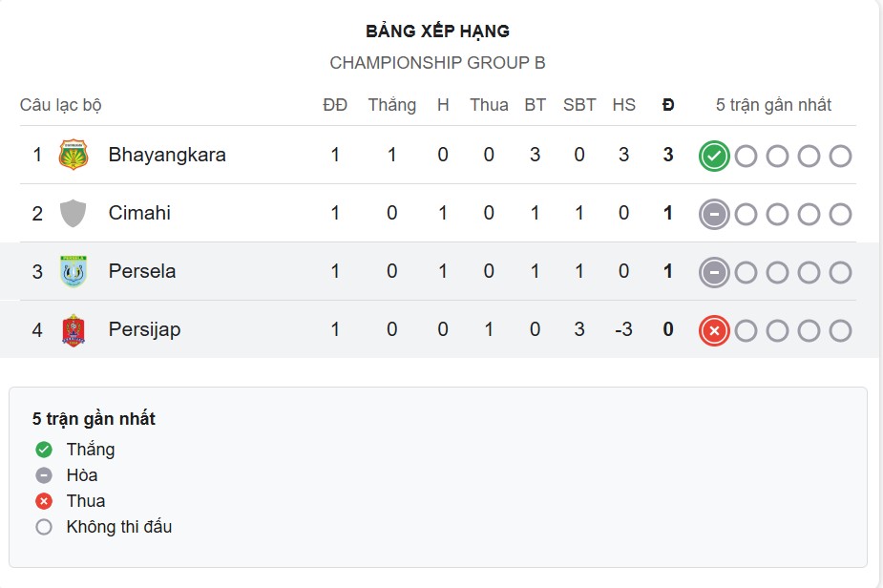
Task: Click Persijap's red loss result icon
Action: tap(713, 331)
